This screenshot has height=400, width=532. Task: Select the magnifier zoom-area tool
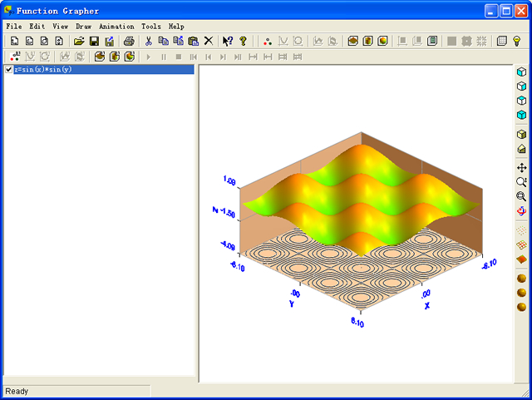pyautogui.click(x=521, y=196)
